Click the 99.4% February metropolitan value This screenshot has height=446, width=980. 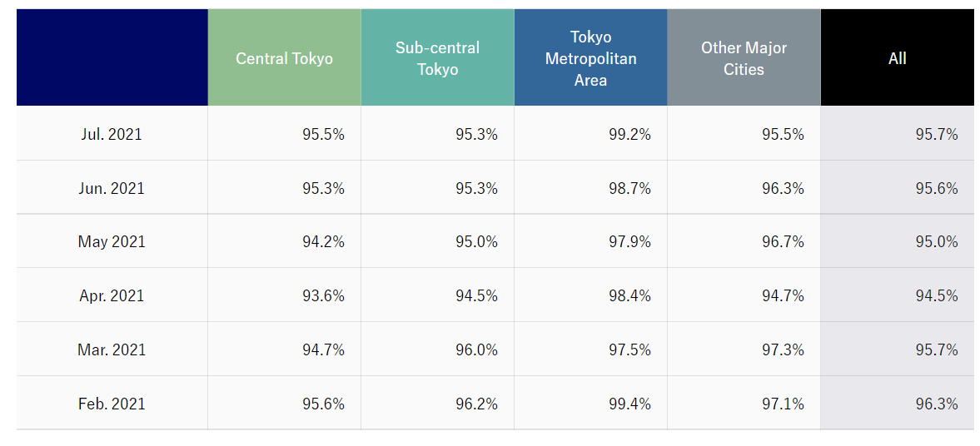tap(629, 404)
